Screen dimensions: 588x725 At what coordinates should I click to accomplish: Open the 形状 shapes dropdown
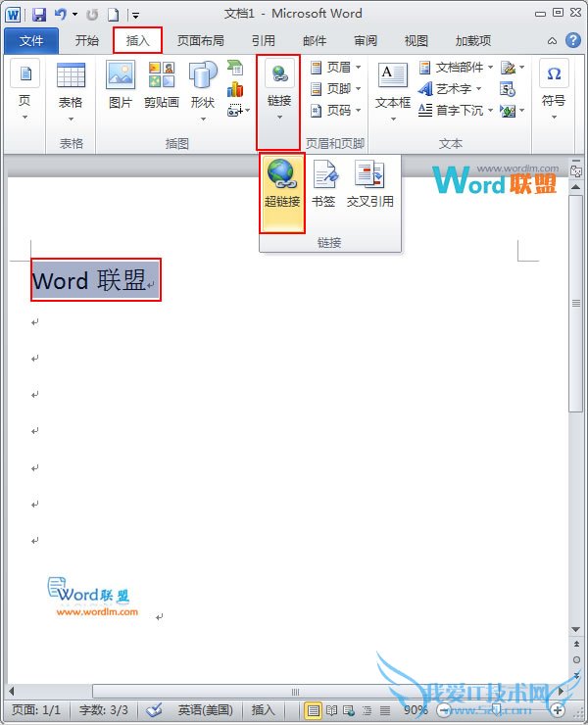pos(203,91)
